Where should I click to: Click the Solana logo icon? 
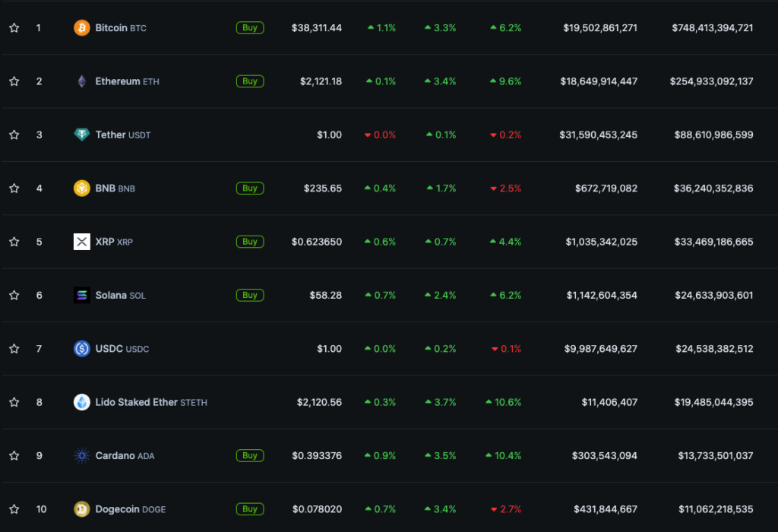pos(81,295)
